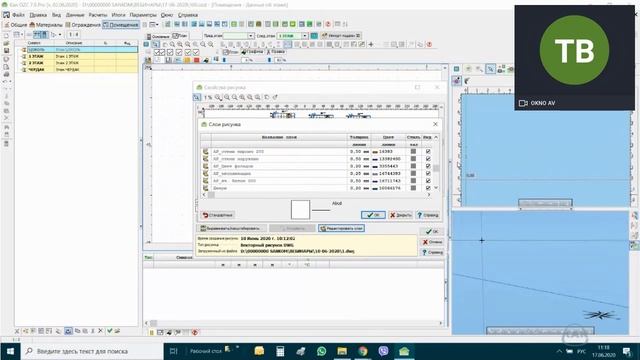The height and width of the screenshot is (360, 640).
Task: Click Отмена in the drawing properties dialog
Action: (432, 242)
